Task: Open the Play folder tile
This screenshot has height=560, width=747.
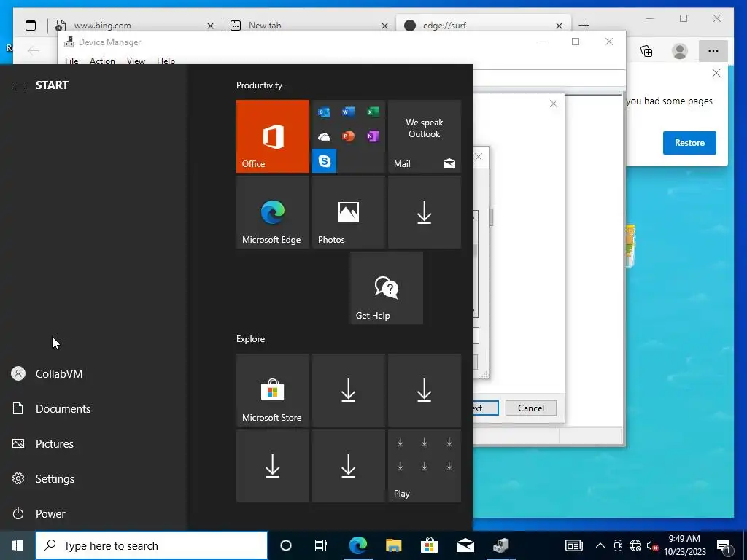Action: (425, 466)
